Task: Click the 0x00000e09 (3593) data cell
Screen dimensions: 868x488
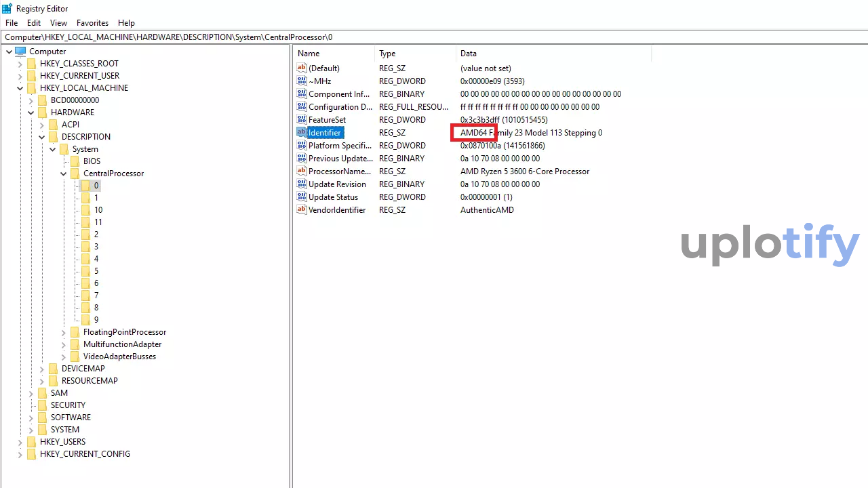Action: 492,81
